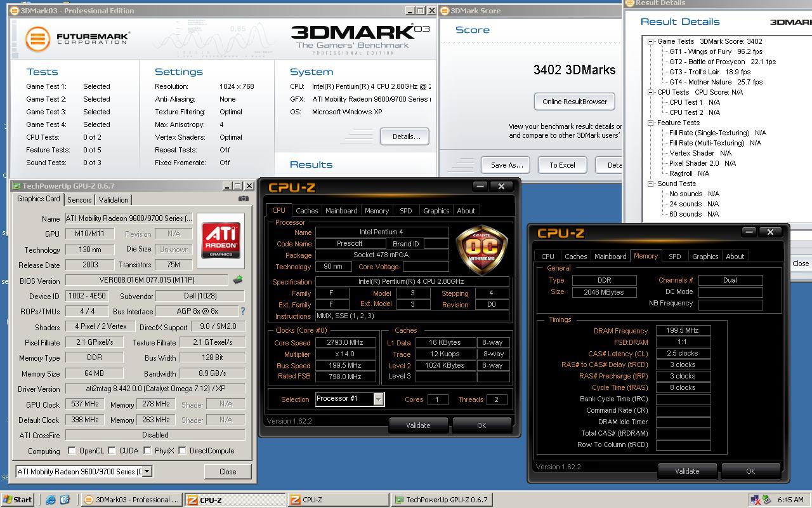The image size is (812, 508).
Task: Click the Core Speed value 2793.0 MHz
Action: tap(344, 342)
